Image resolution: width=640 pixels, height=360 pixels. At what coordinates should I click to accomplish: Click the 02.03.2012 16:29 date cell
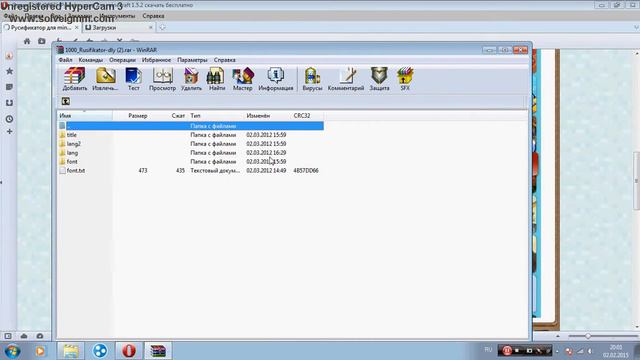tap(266, 153)
